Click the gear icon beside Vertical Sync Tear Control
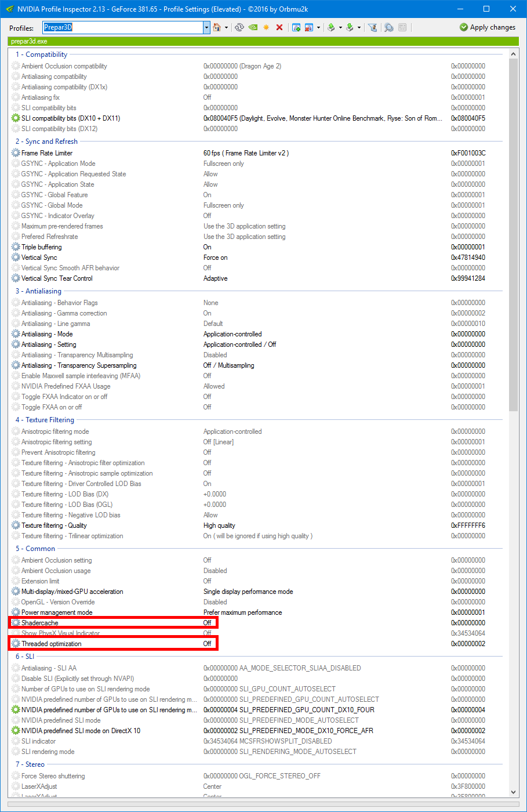This screenshot has height=812, width=527. pyautogui.click(x=16, y=278)
